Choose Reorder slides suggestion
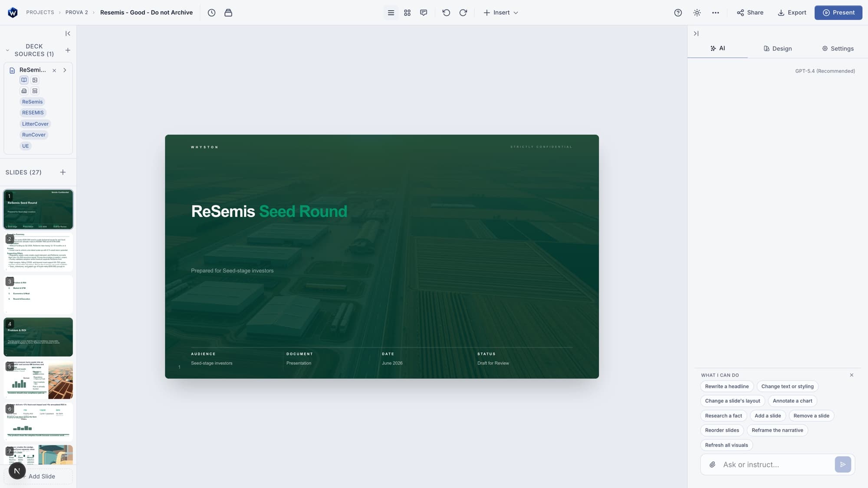The height and width of the screenshot is (488, 868). tap(722, 430)
